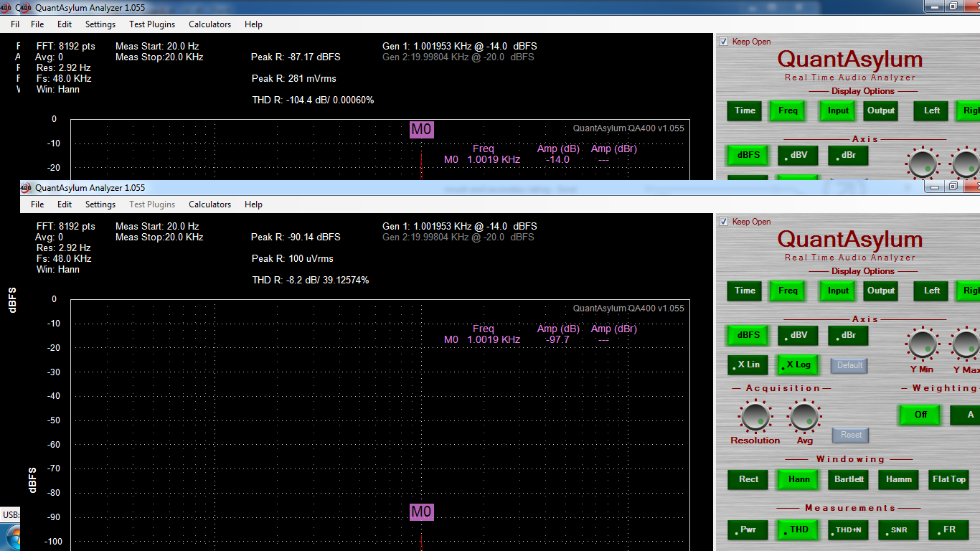Toggle Keep Open checkbox in front window
The width and height of the screenshot is (980, 551).
click(723, 222)
